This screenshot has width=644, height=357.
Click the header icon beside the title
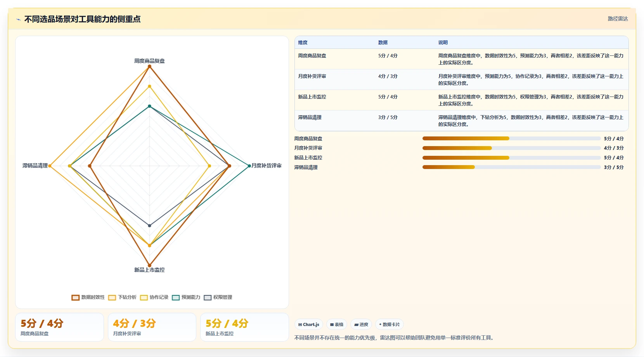click(x=18, y=19)
